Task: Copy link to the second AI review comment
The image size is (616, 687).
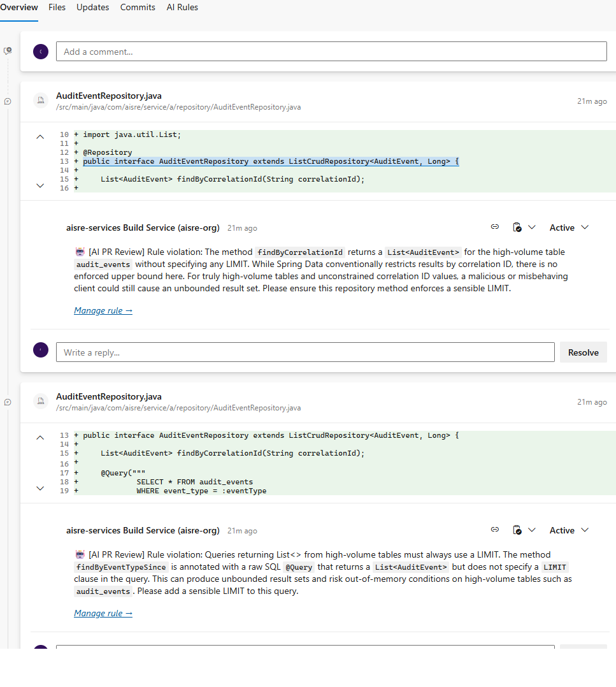Action: tap(495, 529)
